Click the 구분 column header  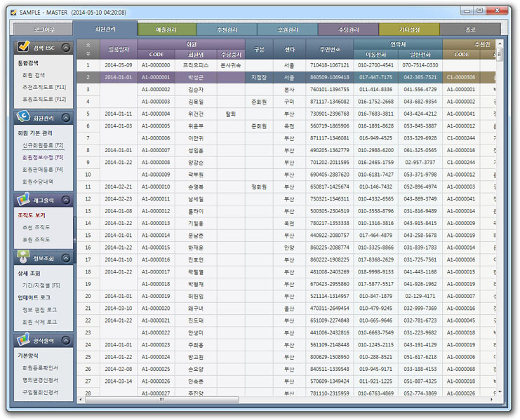coord(259,49)
